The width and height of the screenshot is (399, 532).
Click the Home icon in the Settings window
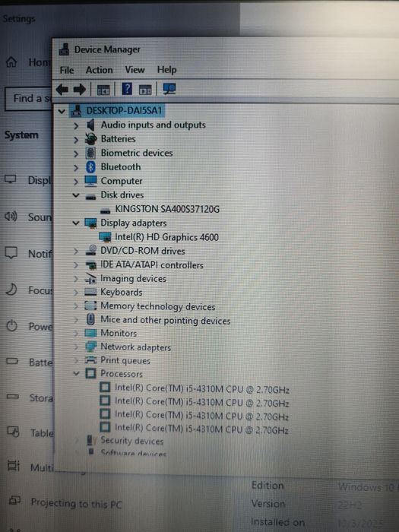coord(11,62)
